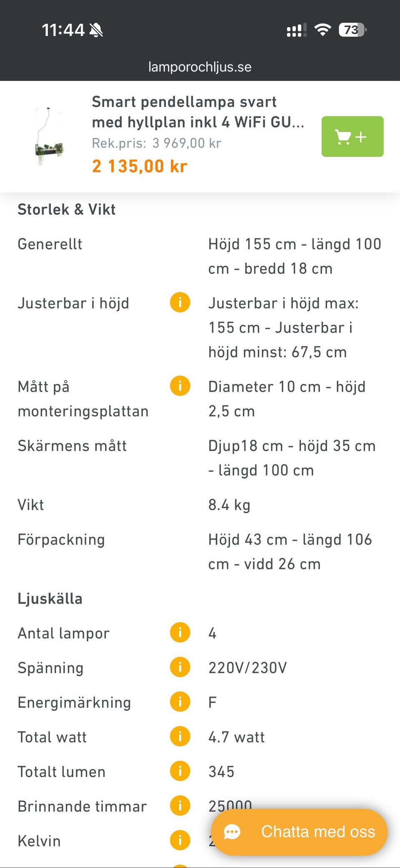This screenshot has width=400, height=868.
Task: Open Energimärkning info tooltip
Action: [180, 702]
